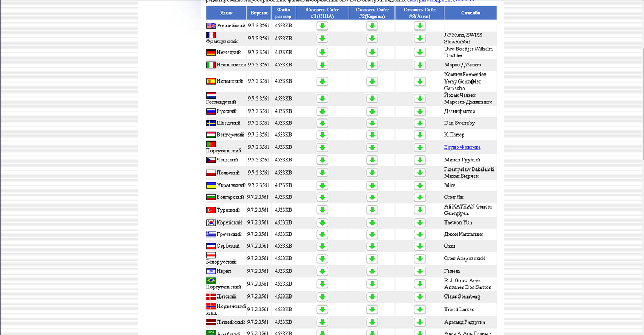Image resolution: width=644 pixels, height=335 pixels.
Task: Download Spanish (Испанский) version from USA site
Action: [x=322, y=81]
